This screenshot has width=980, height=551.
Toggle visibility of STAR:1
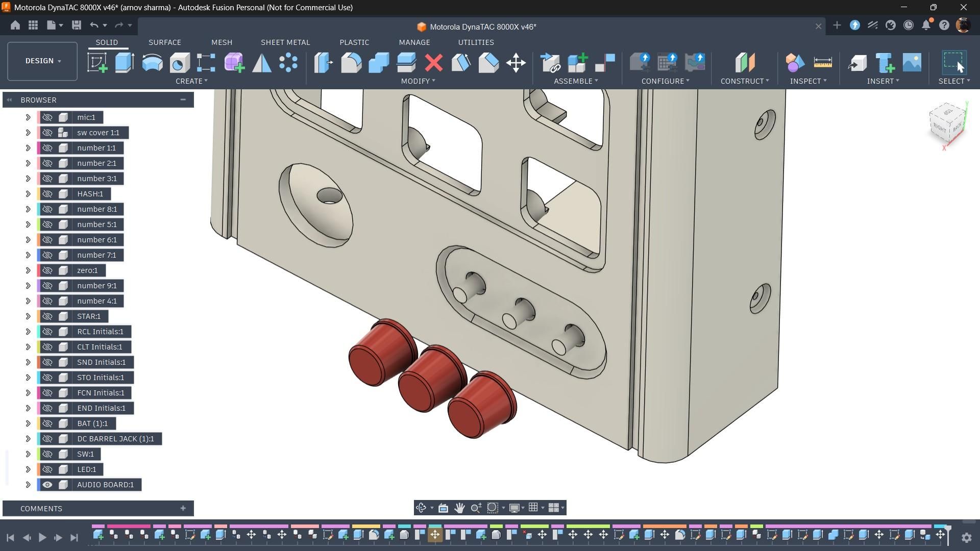click(47, 316)
